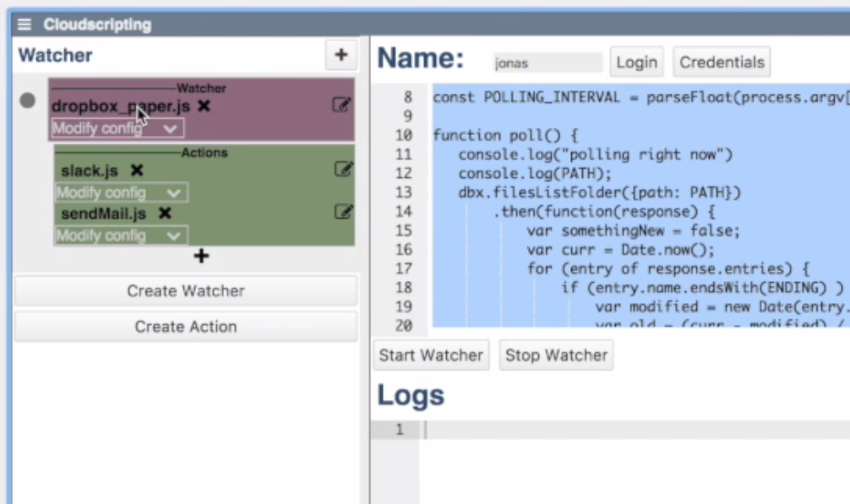The image size is (850, 504).
Task: Expand Modify config dropdown under dropbox_paper.js
Action: [x=117, y=128]
